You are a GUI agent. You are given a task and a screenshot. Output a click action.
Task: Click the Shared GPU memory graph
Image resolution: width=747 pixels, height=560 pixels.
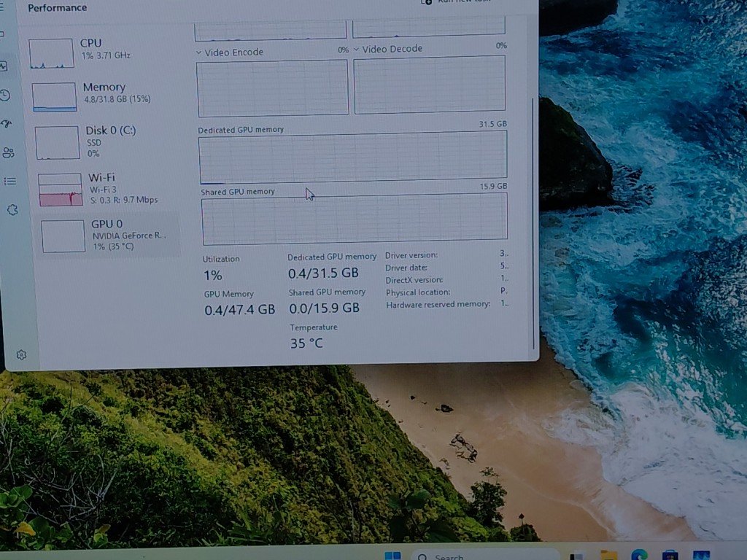tap(354, 219)
